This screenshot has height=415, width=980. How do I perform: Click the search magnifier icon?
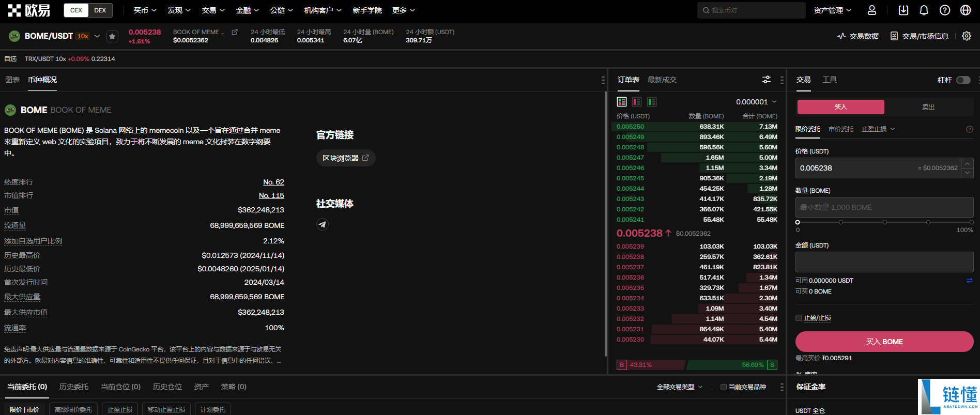pos(706,10)
